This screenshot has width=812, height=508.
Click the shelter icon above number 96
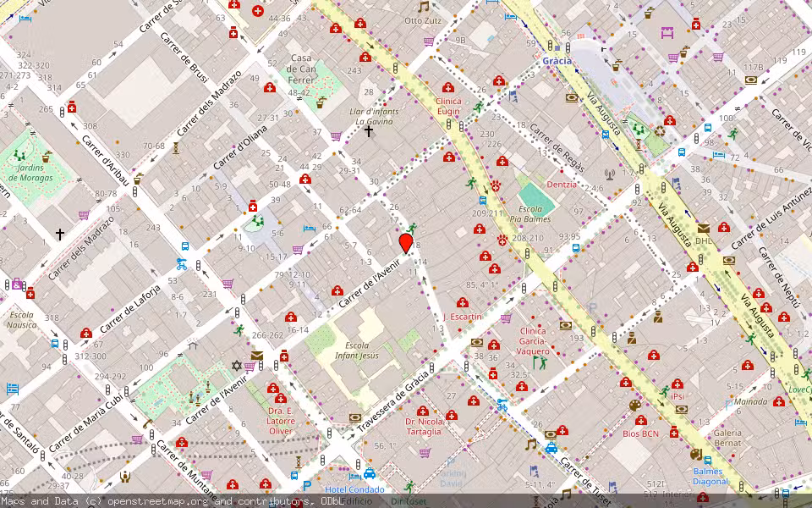click(x=193, y=345)
